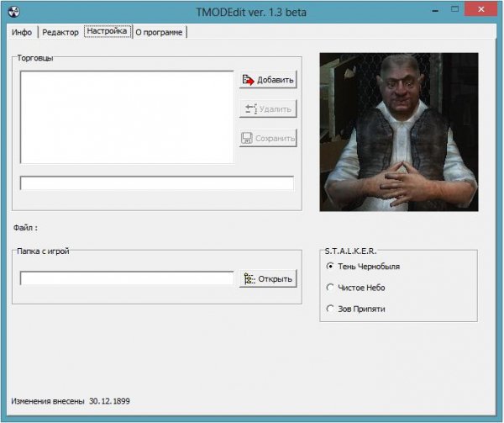
Task: Click the radiation app icon in title bar
Action: (x=13, y=12)
